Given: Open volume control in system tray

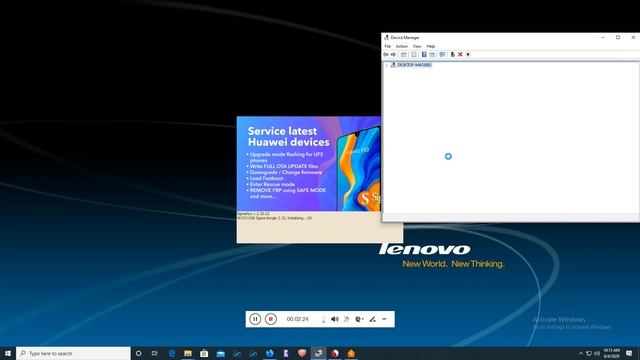Looking at the screenshot, I should (597, 353).
